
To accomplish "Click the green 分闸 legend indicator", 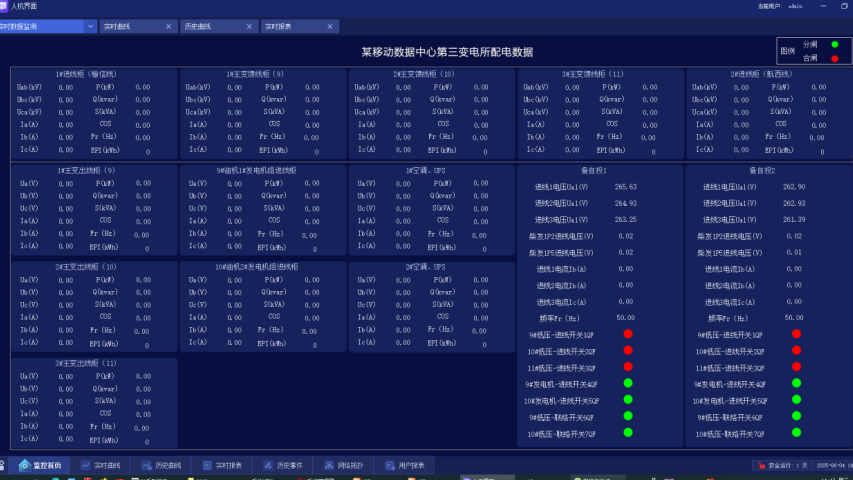I will pos(834,45).
